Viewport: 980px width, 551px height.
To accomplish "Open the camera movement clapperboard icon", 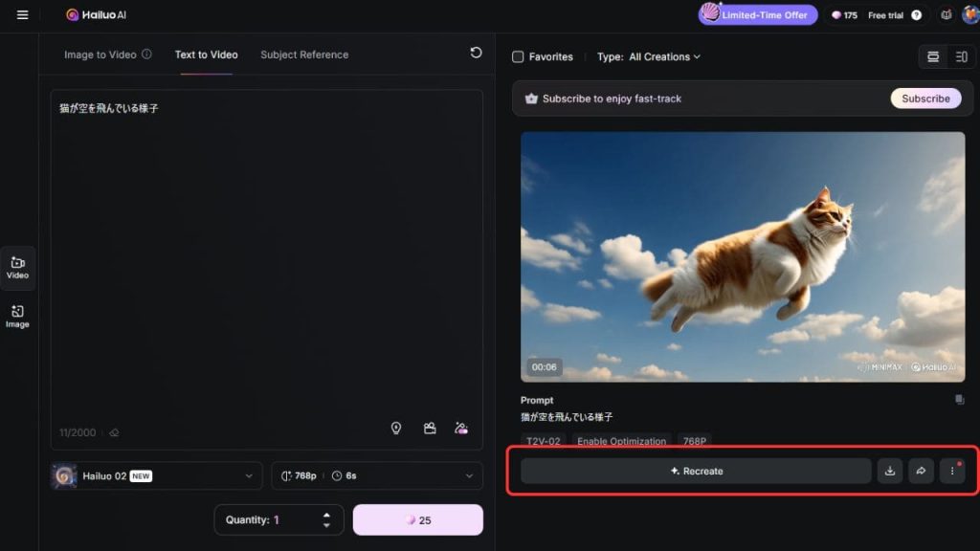I will tap(430, 429).
